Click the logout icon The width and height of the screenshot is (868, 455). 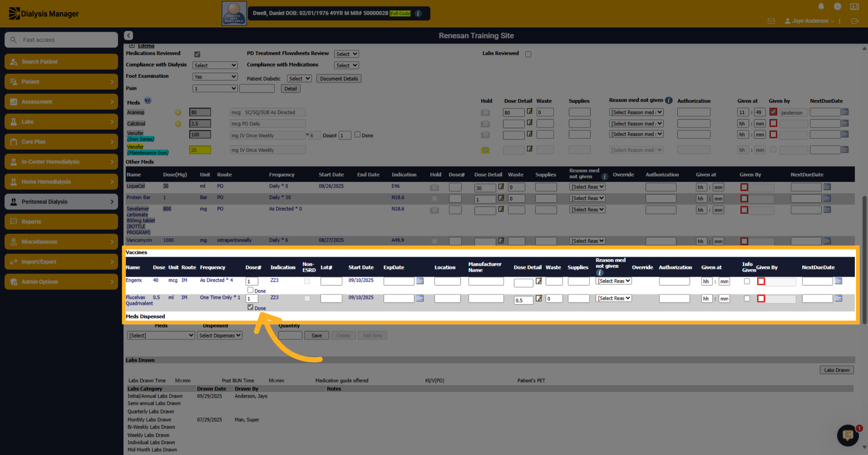click(855, 21)
